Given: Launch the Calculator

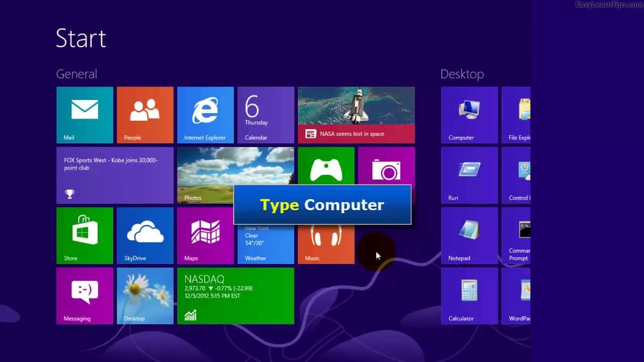Looking at the screenshot, I should [x=469, y=296].
